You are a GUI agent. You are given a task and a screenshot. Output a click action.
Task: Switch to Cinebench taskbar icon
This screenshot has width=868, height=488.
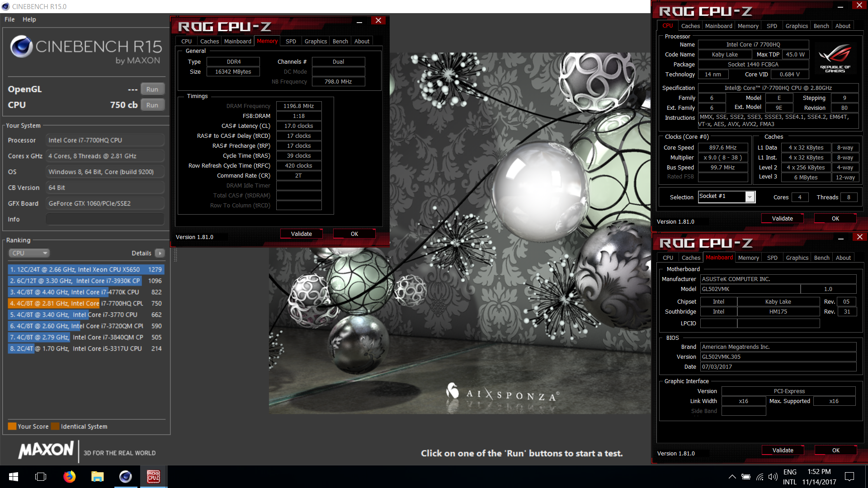tap(125, 477)
